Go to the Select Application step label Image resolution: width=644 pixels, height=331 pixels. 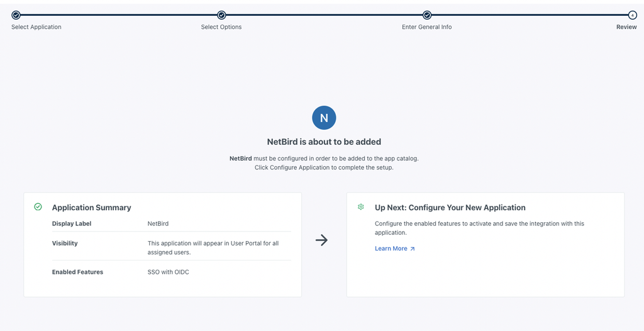tap(36, 27)
